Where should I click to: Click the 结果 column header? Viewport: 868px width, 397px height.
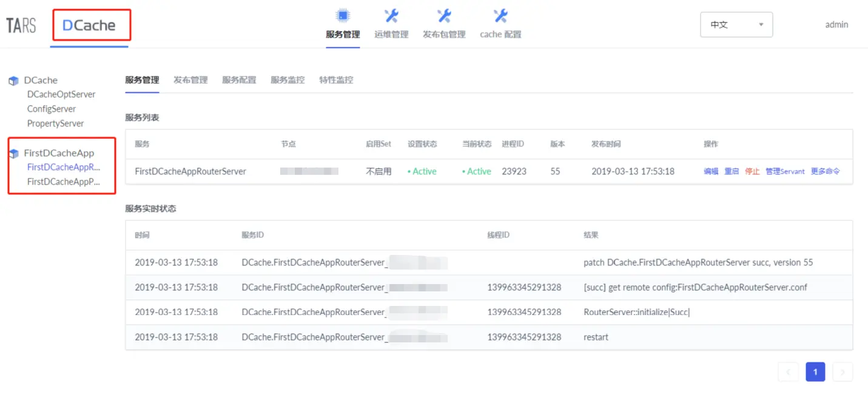pyautogui.click(x=591, y=236)
